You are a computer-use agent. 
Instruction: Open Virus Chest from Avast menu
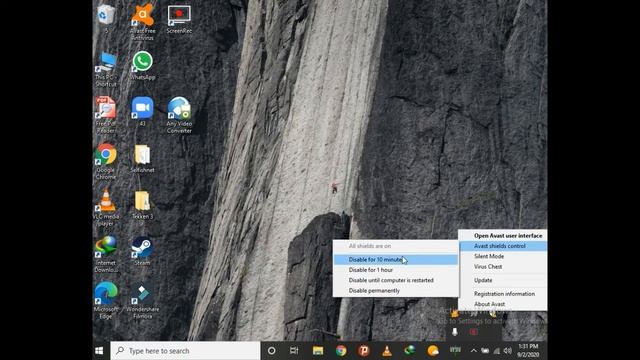[503, 267]
